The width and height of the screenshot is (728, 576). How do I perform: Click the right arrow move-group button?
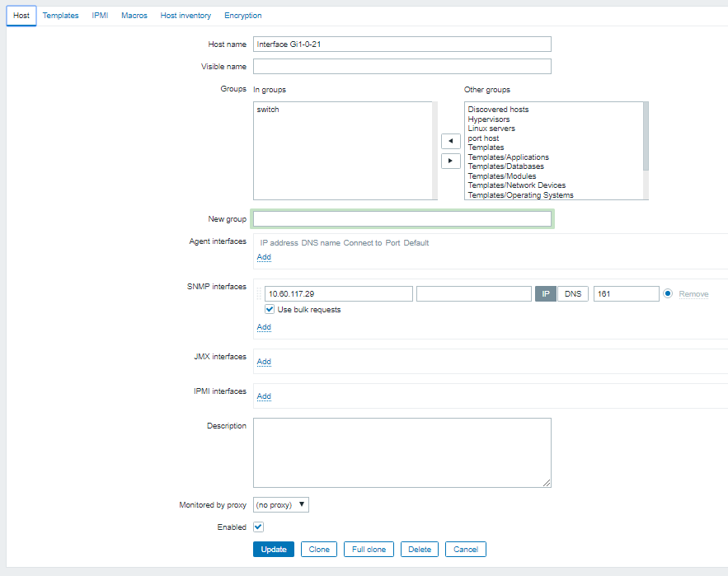pyautogui.click(x=450, y=161)
